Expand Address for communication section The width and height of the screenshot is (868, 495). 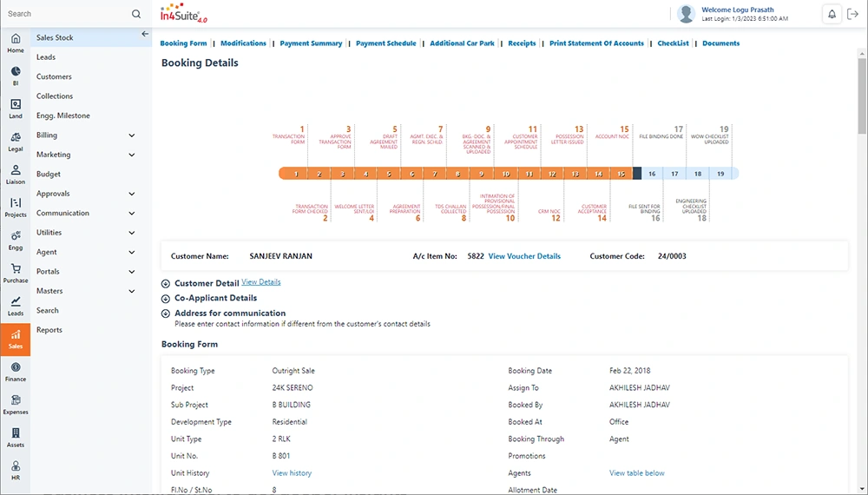[166, 313]
